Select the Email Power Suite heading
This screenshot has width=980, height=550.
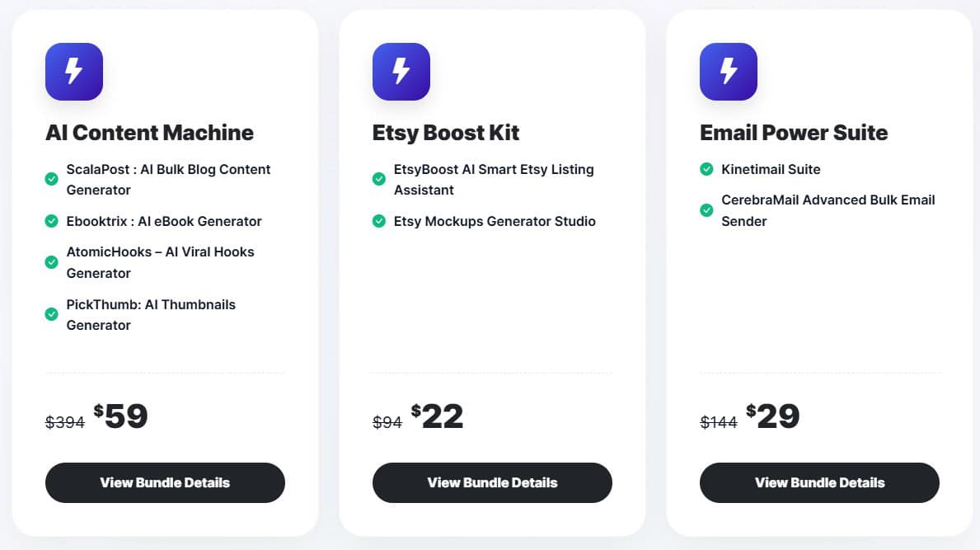(794, 132)
